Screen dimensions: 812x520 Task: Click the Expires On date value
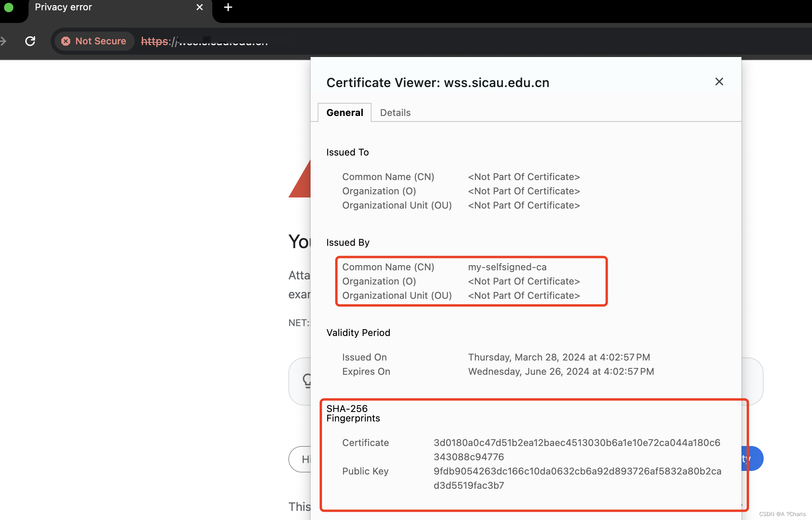(560, 371)
